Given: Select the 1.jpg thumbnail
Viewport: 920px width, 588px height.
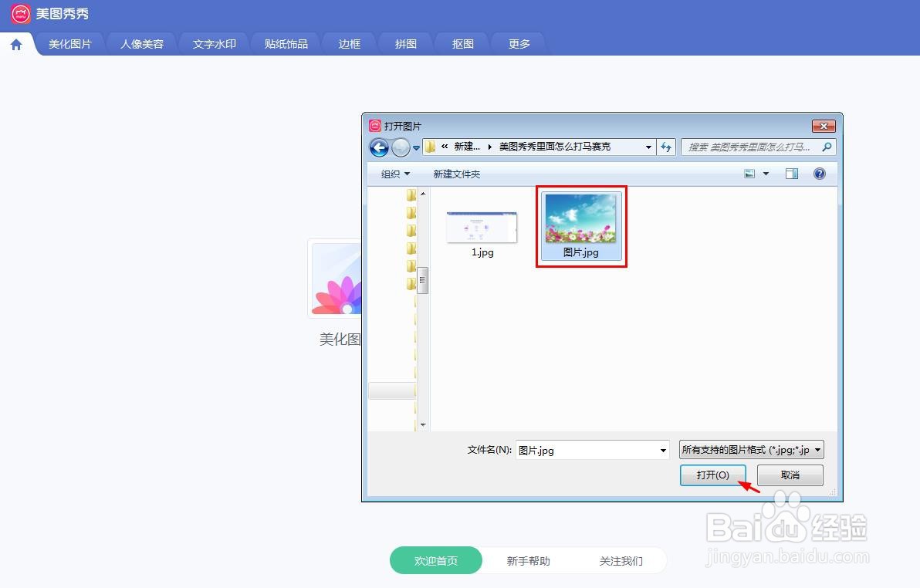Looking at the screenshot, I should click(x=482, y=226).
